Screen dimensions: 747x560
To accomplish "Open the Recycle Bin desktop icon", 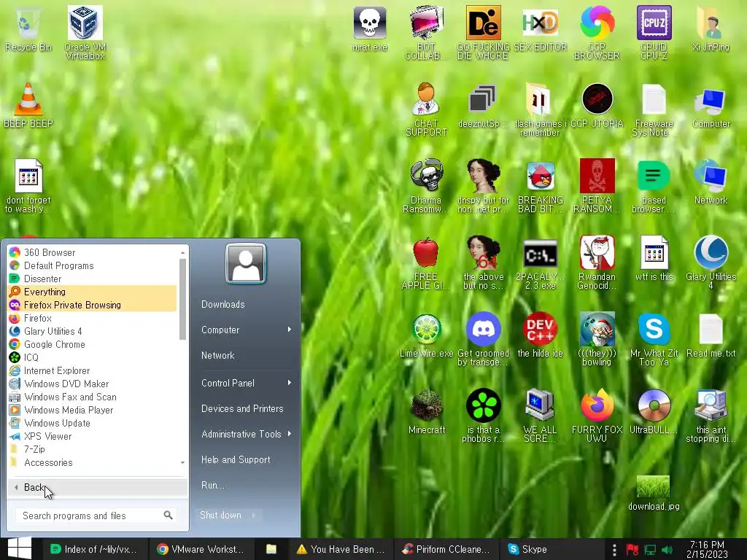I will 28,28.
